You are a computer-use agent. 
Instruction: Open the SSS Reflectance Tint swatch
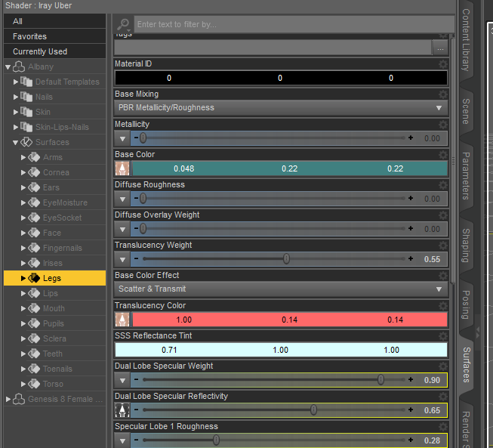click(281, 350)
